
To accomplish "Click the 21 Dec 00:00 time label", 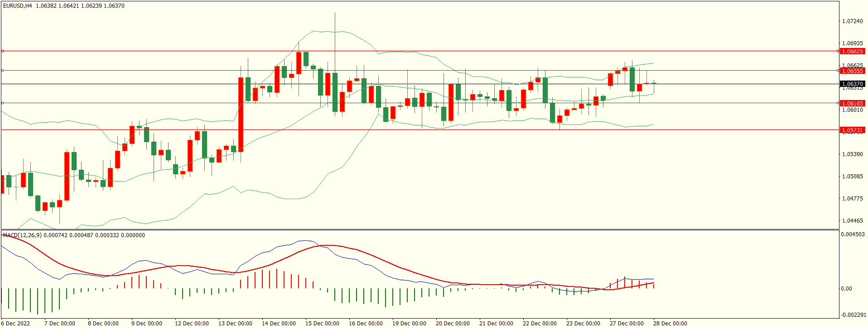I will 497,324.
